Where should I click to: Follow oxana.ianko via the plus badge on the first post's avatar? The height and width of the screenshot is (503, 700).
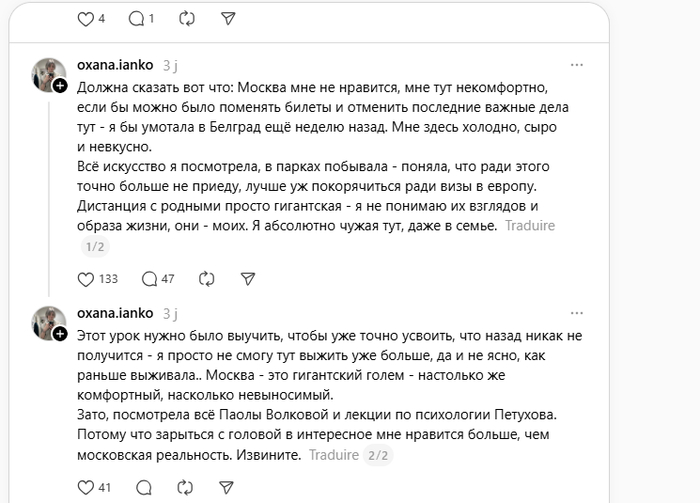point(60,87)
